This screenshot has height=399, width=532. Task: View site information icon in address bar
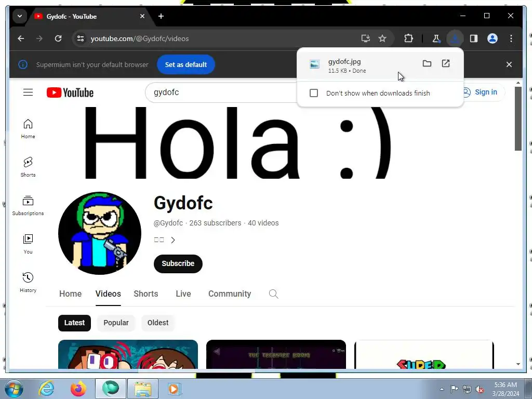coord(81,38)
